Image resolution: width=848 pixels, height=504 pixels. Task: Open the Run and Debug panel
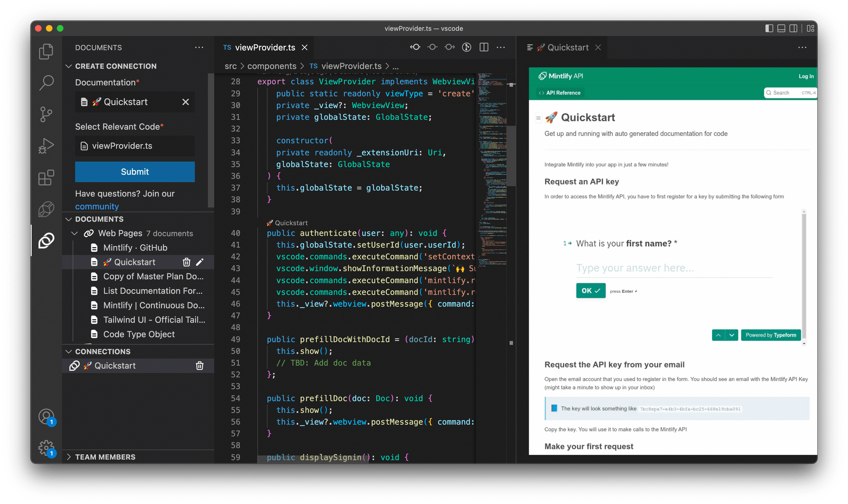46,146
